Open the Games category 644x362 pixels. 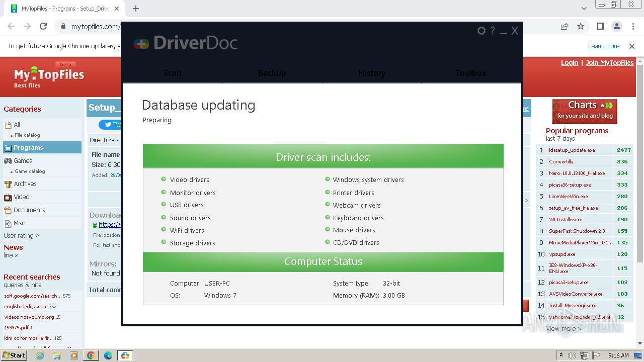tap(23, 160)
